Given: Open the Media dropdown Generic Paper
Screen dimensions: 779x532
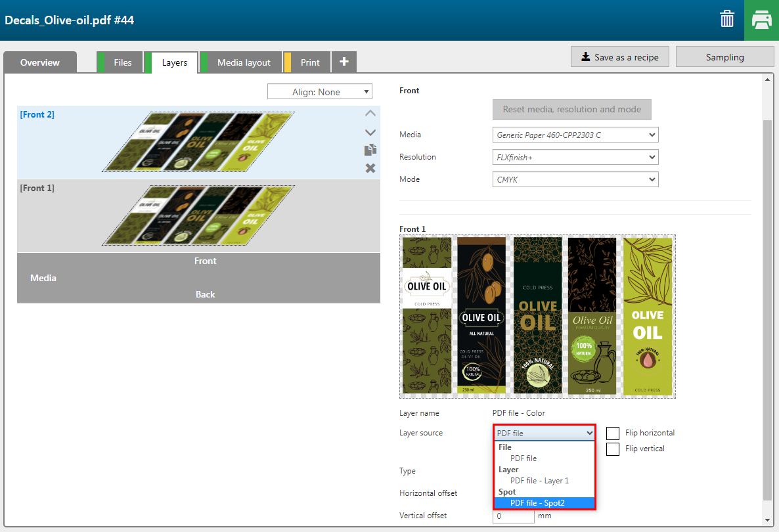Looking at the screenshot, I should pyautogui.click(x=575, y=135).
